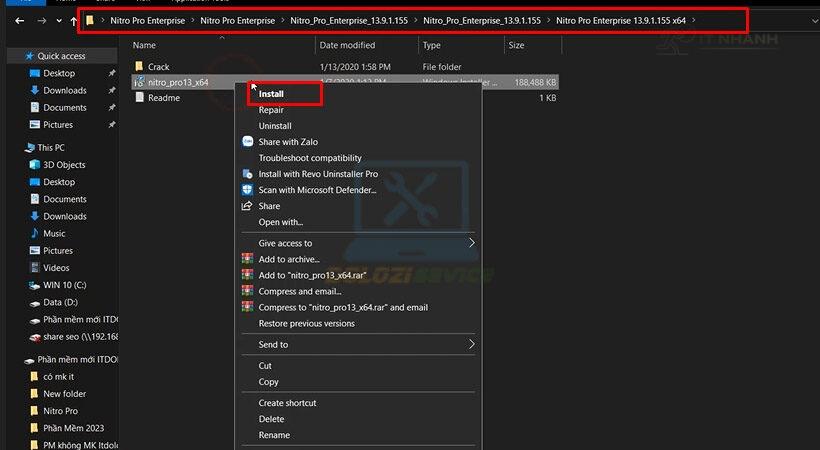Click the Microsoft Defender shield icon
The image size is (820, 450).
coord(248,190)
